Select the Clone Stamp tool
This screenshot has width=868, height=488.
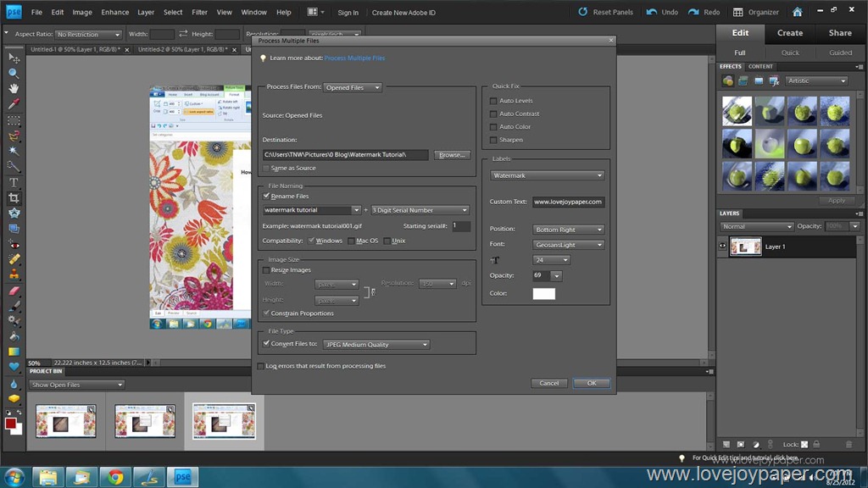tap(14, 274)
